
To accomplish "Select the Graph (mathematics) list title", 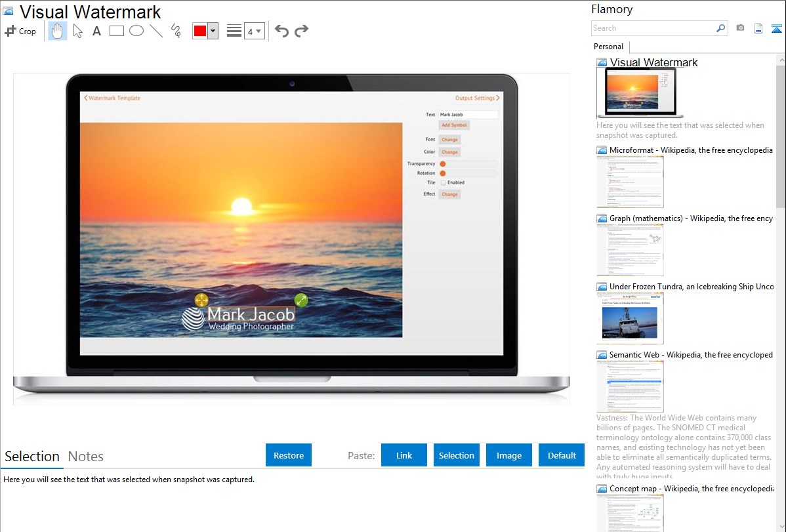I will click(x=691, y=218).
